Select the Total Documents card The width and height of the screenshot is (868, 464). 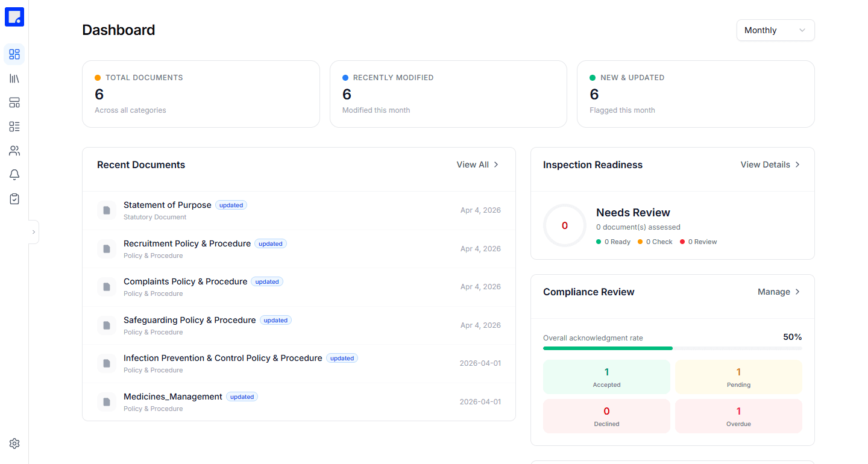tap(201, 94)
